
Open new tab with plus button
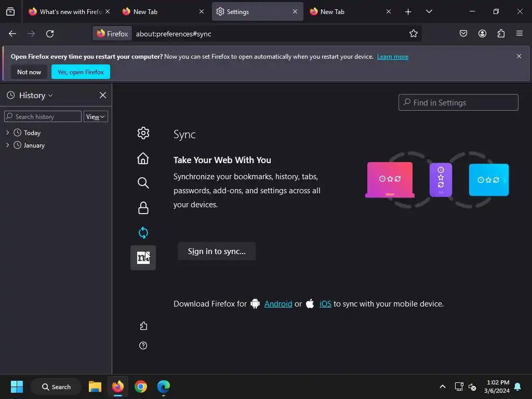tap(408, 12)
